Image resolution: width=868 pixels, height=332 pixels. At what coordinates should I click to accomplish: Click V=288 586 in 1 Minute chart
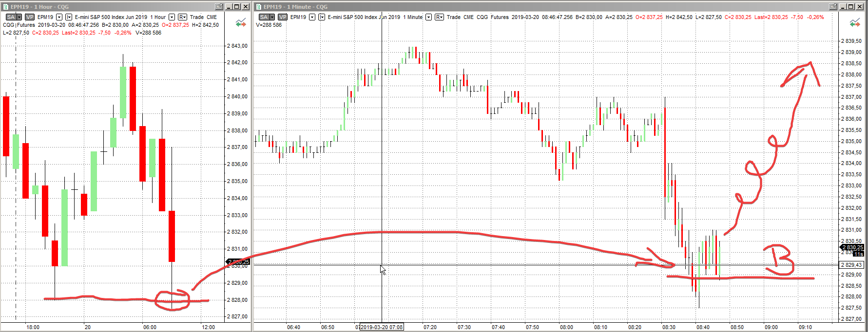point(269,25)
